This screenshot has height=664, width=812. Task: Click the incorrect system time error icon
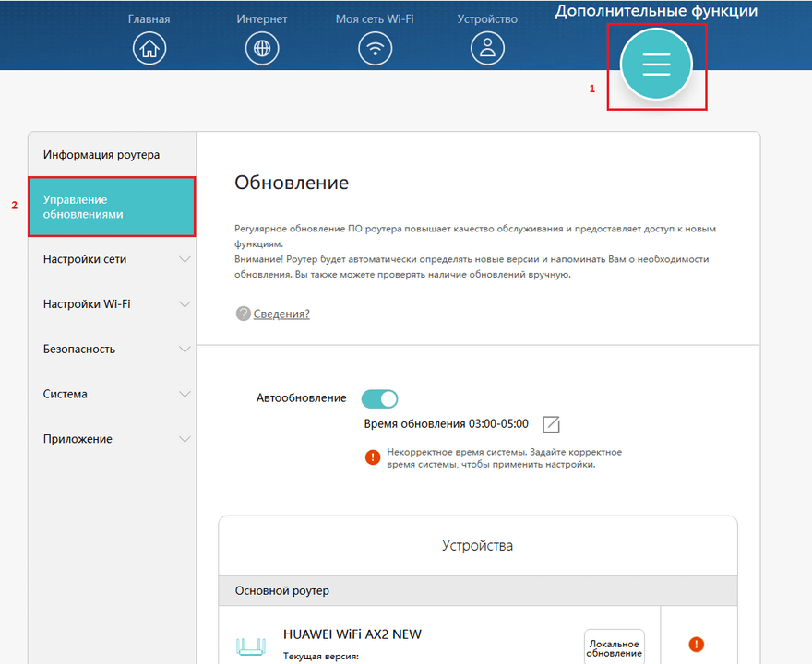point(373,457)
